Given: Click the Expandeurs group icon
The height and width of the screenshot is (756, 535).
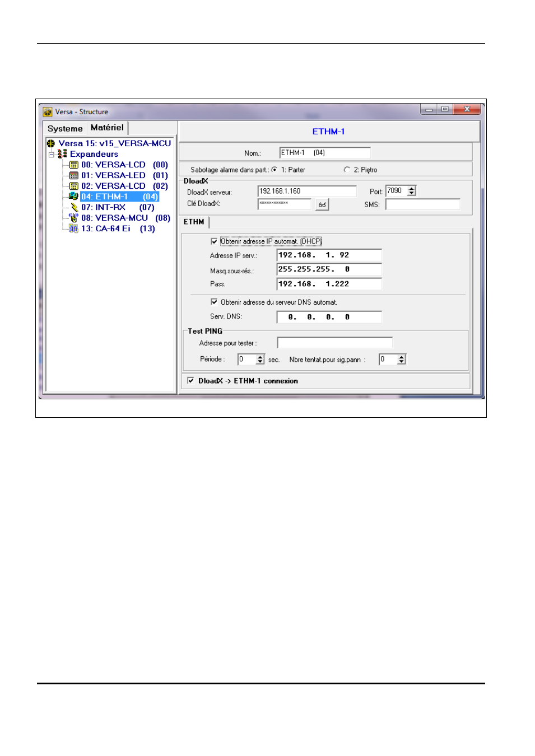Looking at the screenshot, I should click(63, 154).
